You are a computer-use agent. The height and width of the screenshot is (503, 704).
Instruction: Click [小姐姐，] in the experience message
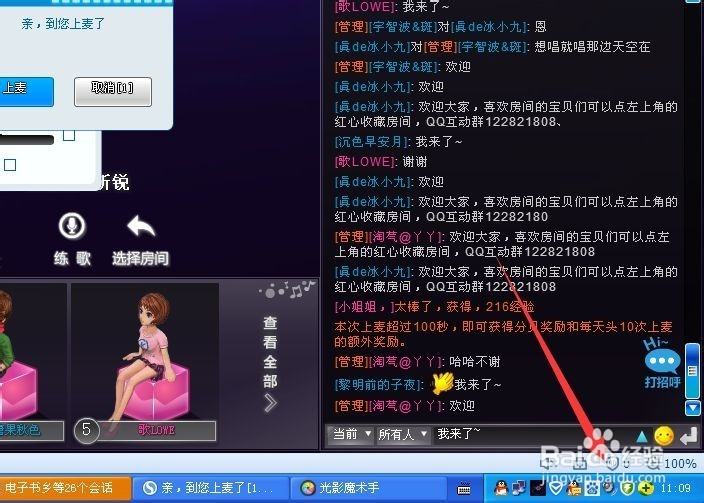click(365, 307)
